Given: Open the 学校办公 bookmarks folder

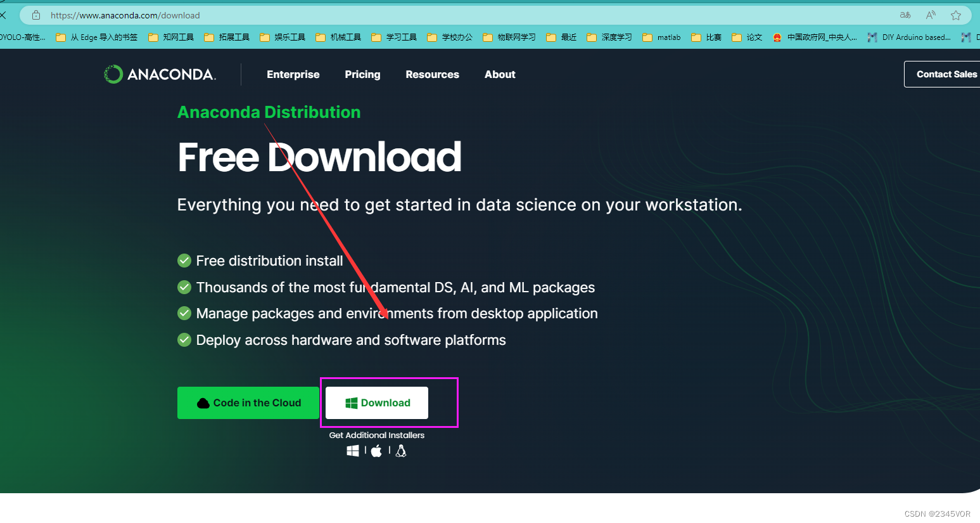Looking at the screenshot, I should 450,37.
